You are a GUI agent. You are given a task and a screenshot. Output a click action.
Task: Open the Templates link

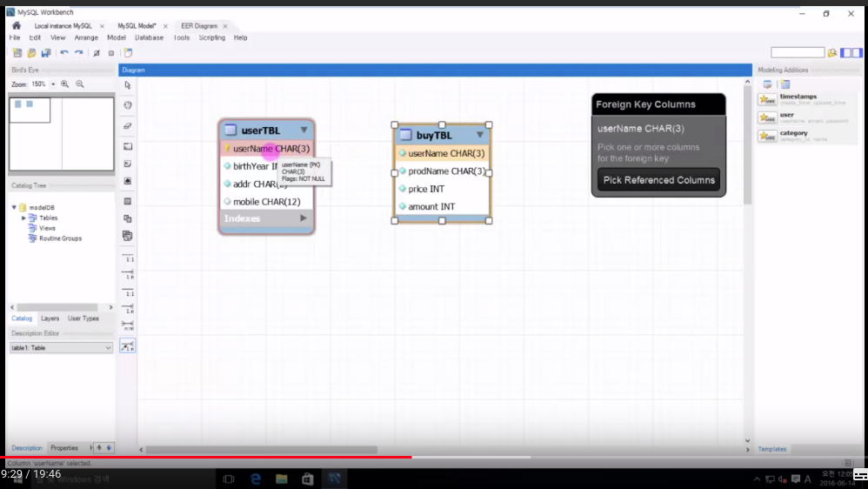pyautogui.click(x=771, y=449)
